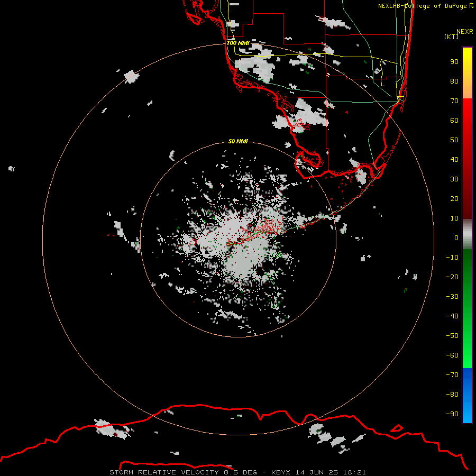Viewport: 476px width, 476px height.
Task: Click the -90 value on the color scale
Action: pos(452,414)
